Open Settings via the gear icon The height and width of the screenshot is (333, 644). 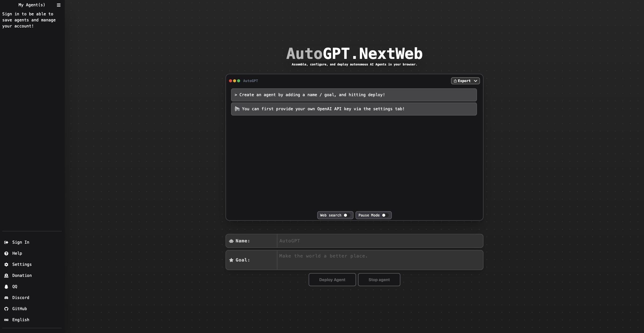(6, 264)
